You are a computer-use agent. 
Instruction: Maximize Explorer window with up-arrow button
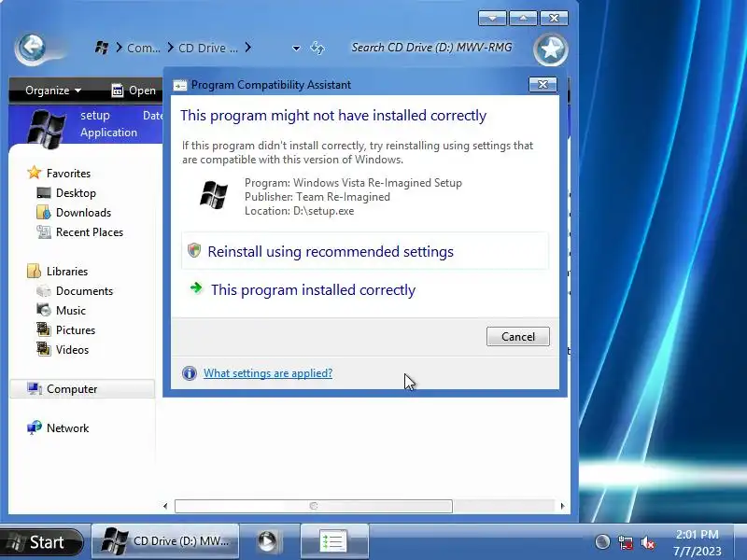tap(523, 18)
